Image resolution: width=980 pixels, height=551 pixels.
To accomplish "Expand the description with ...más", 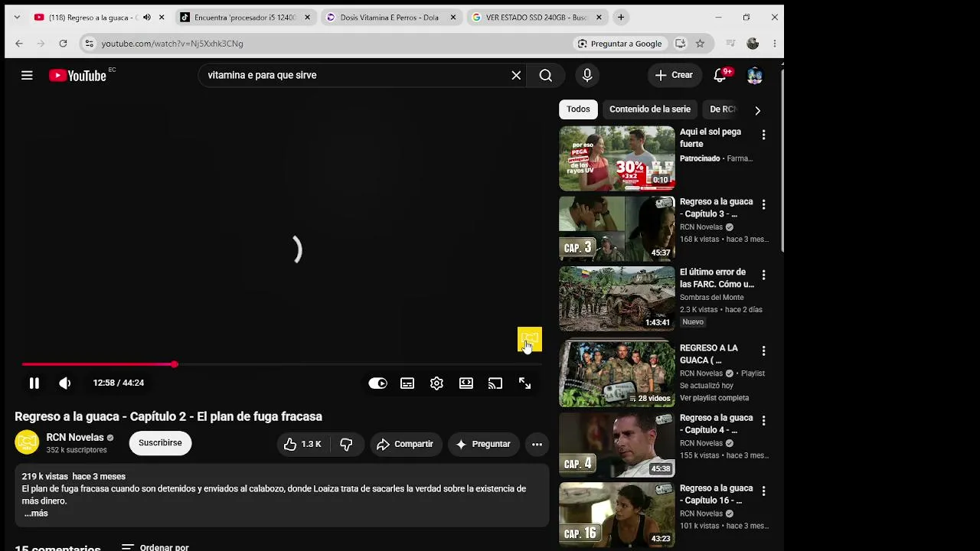I will [35, 514].
